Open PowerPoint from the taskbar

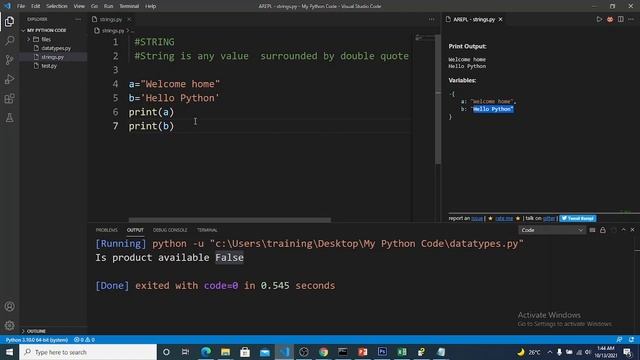pyautogui.click(x=362, y=352)
